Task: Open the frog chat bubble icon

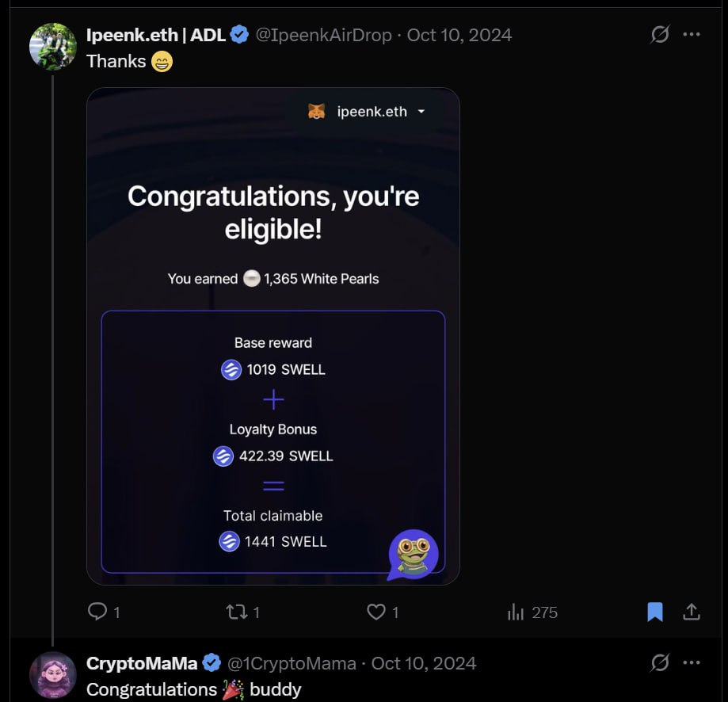Action: coord(413,554)
